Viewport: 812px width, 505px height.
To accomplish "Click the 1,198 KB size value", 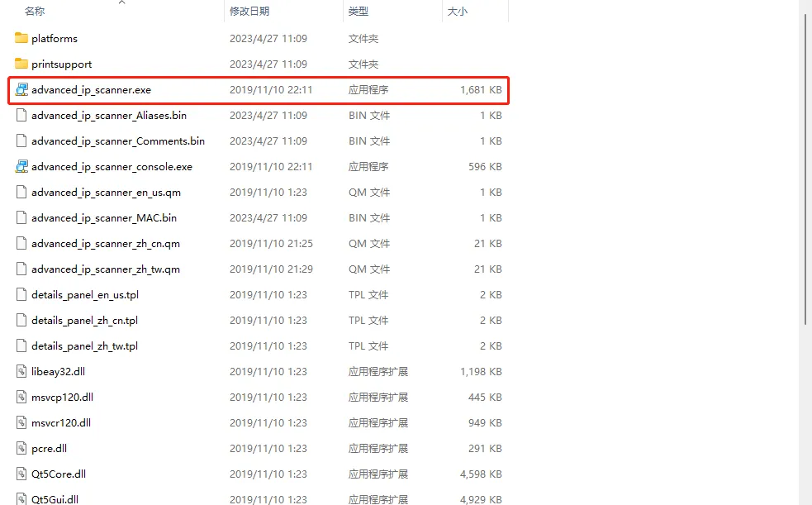I will click(481, 371).
